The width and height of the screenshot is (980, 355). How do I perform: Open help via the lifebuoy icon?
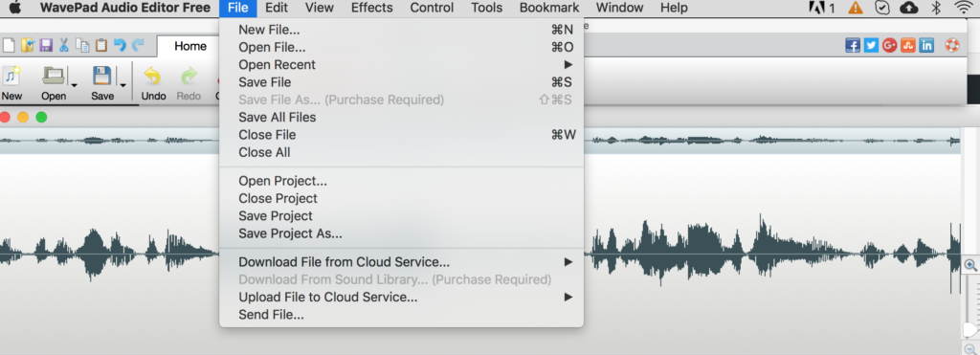(x=952, y=45)
